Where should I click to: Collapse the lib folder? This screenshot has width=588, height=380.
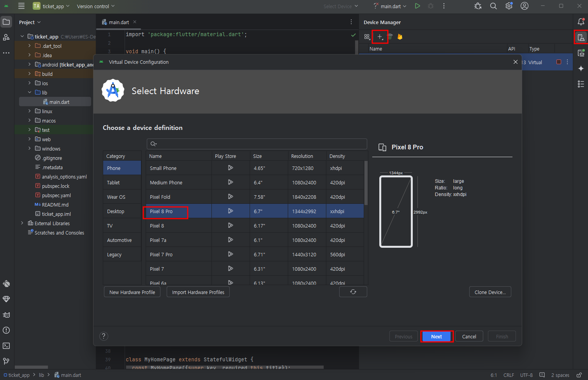pyautogui.click(x=30, y=93)
